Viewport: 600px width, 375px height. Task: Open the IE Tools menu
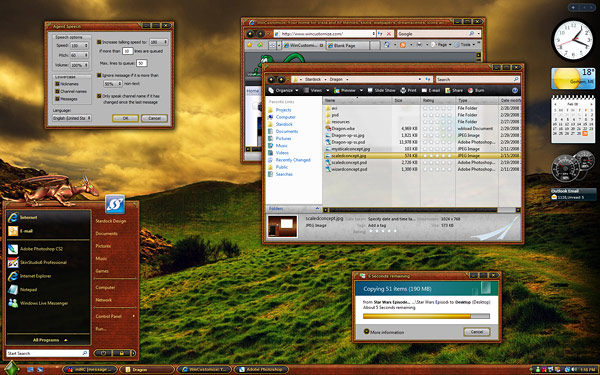465,45
